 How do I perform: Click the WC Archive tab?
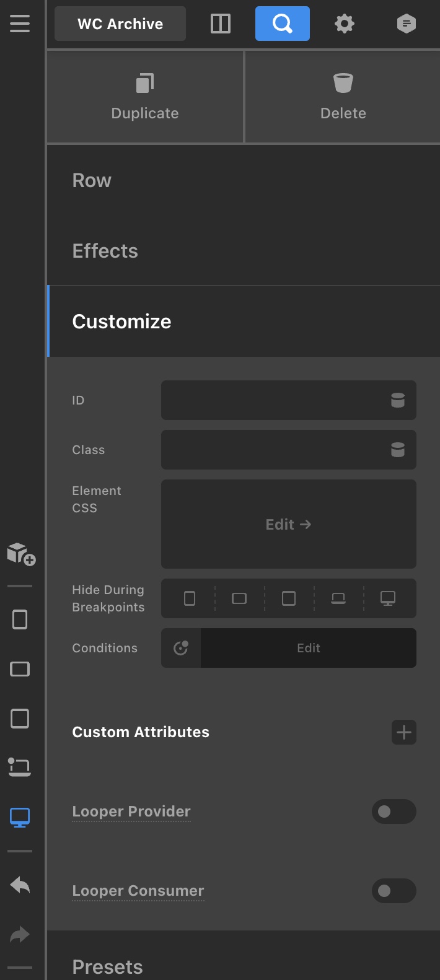[x=120, y=24]
